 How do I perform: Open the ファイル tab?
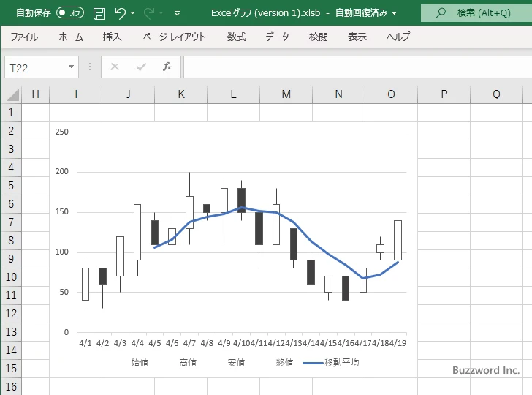click(24, 37)
